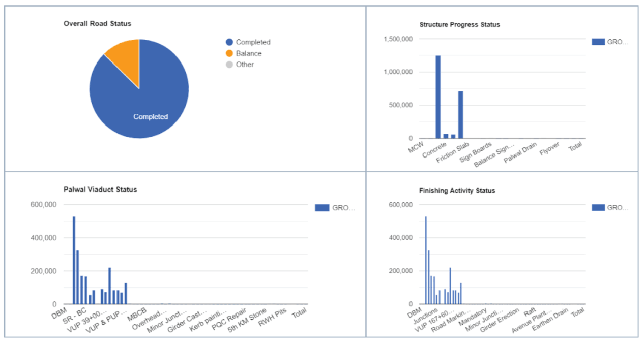The width and height of the screenshot is (644, 345).
Task: Click the blue Completed legend dot
Action: point(229,42)
